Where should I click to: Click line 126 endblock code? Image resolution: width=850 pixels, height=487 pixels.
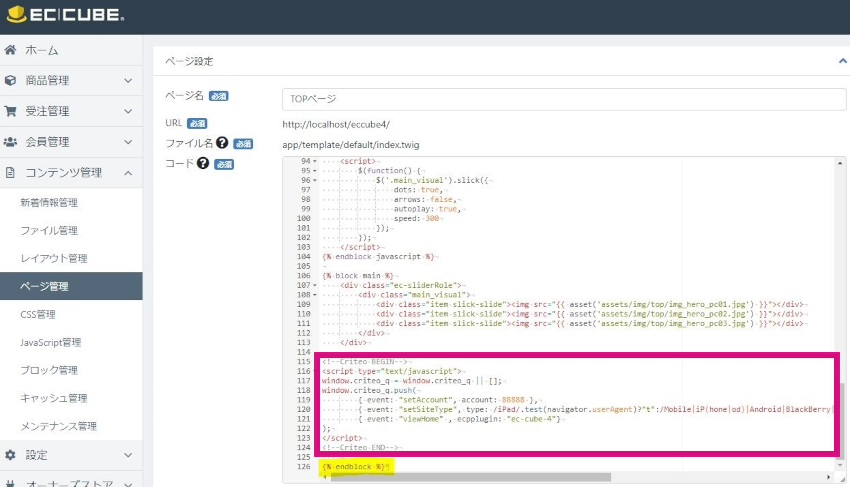(x=356, y=466)
